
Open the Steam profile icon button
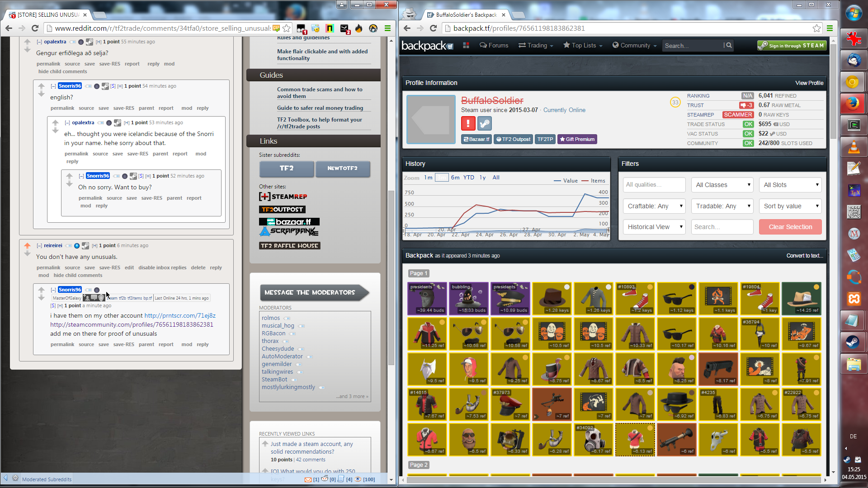click(x=485, y=123)
